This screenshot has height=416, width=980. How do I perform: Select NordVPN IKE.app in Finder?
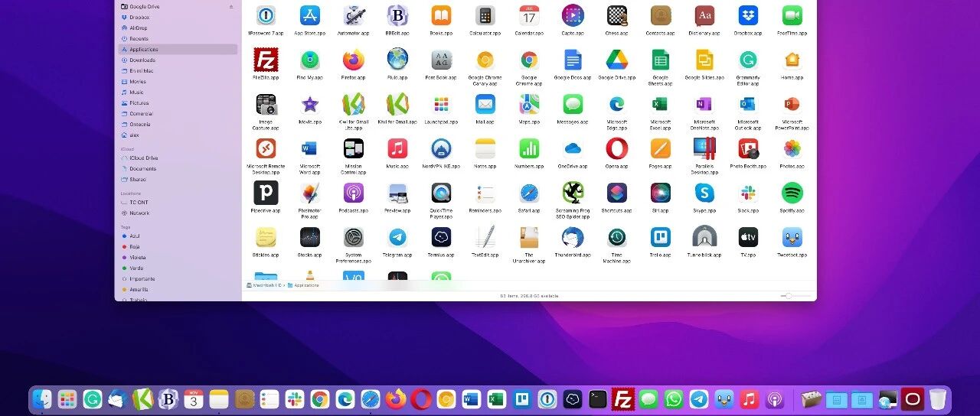(442, 148)
